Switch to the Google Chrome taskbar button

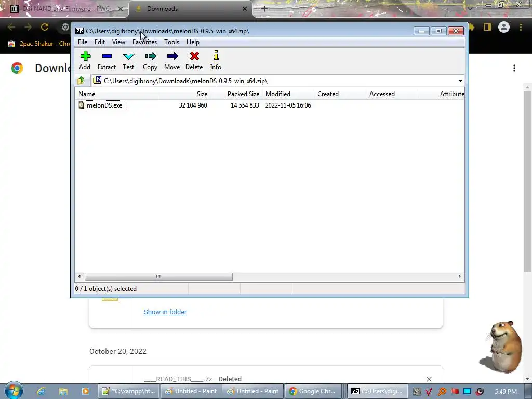313,391
